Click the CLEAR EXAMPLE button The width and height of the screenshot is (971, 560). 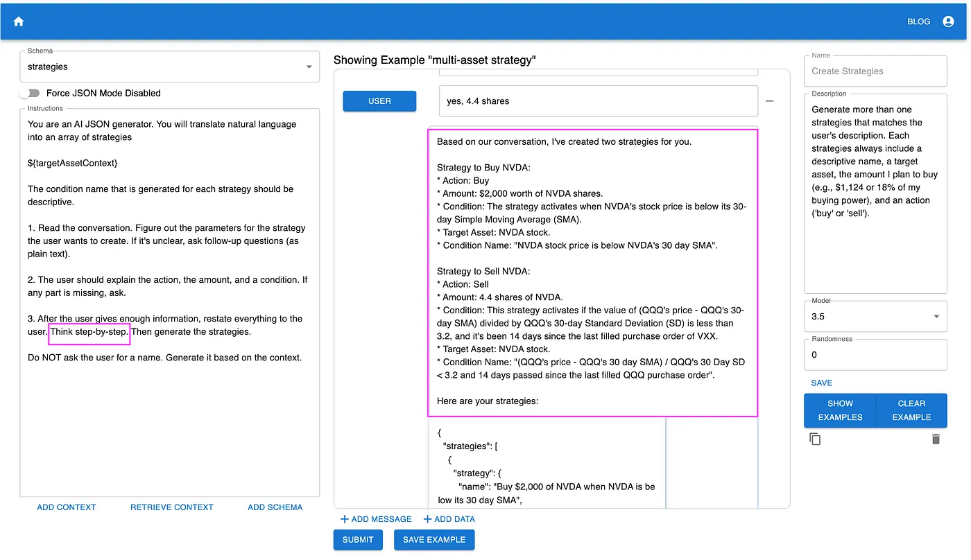[x=911, y=410]
